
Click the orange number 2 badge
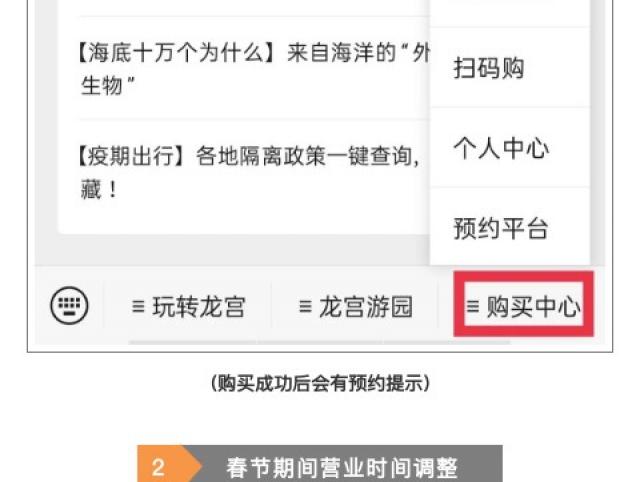click(158, 467)
